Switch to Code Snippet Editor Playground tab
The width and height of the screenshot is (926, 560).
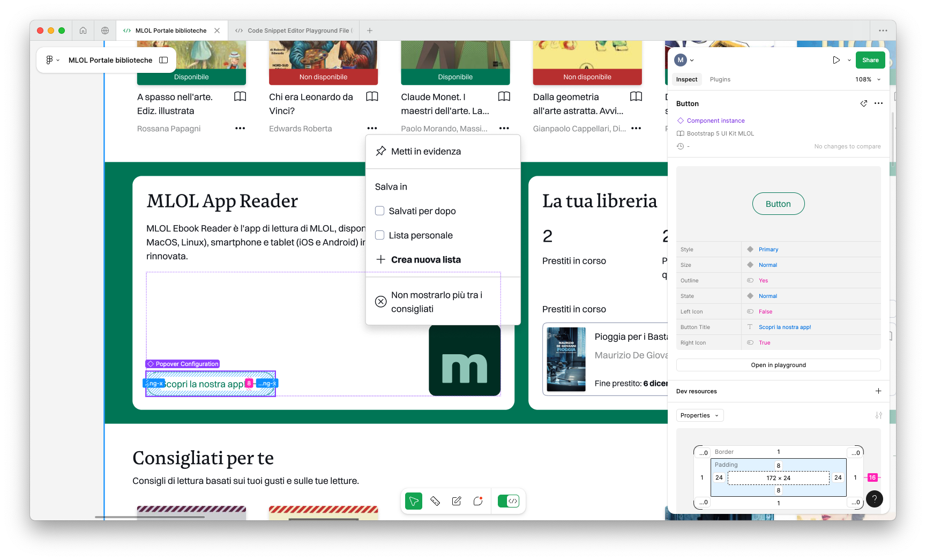point(294,31)
